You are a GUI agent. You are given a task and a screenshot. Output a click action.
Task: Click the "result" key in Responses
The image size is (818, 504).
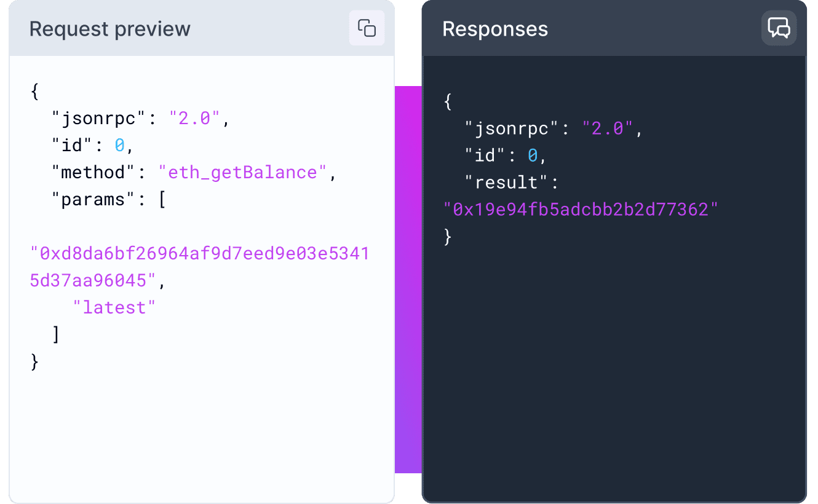pyautogui.click(x=507, y=183)
